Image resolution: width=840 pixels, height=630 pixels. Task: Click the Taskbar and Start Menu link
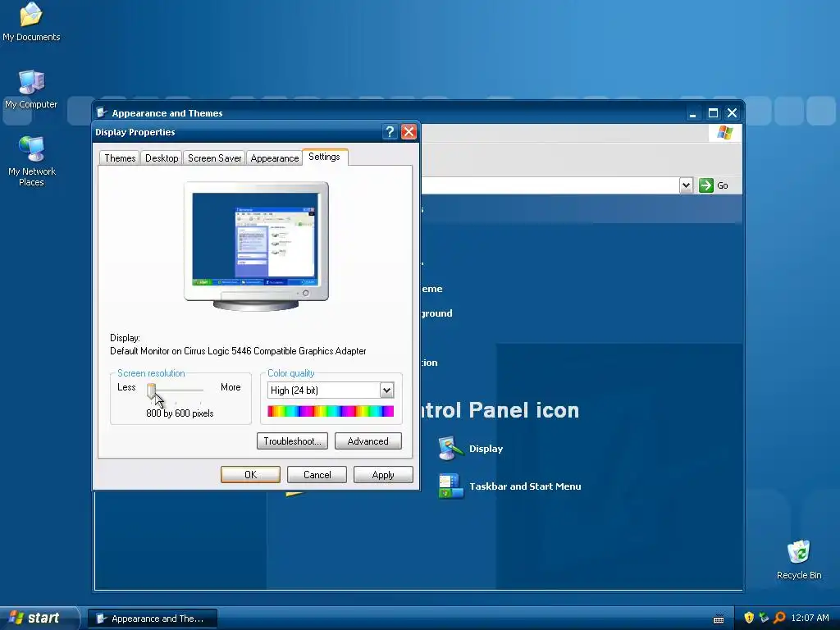(525, 486)
